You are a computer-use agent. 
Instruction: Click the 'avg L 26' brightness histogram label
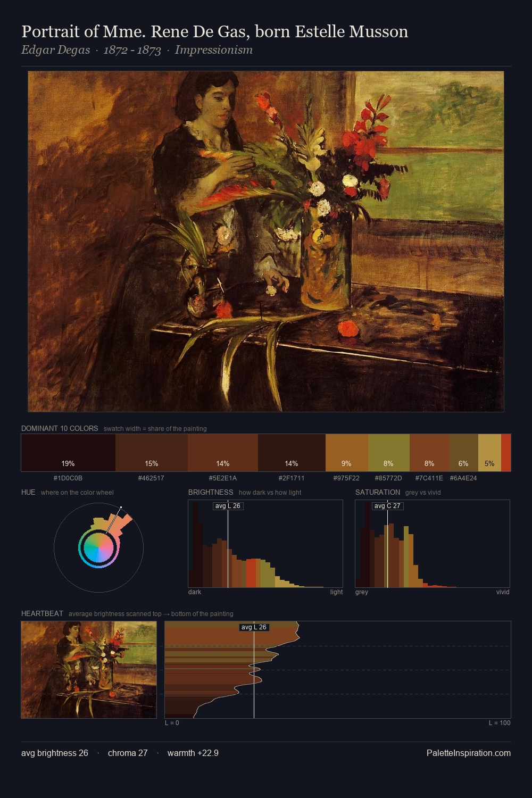coord(228,506)
